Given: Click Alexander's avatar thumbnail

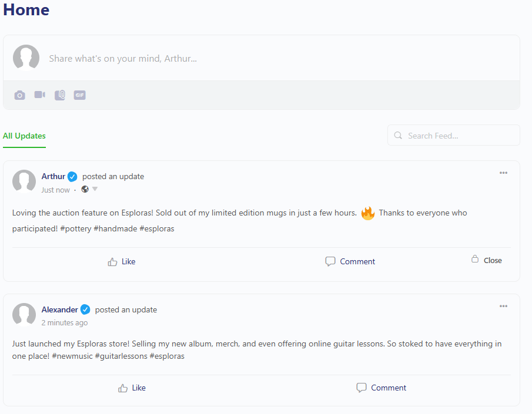Looking at the screenshot, I should 24,315.
